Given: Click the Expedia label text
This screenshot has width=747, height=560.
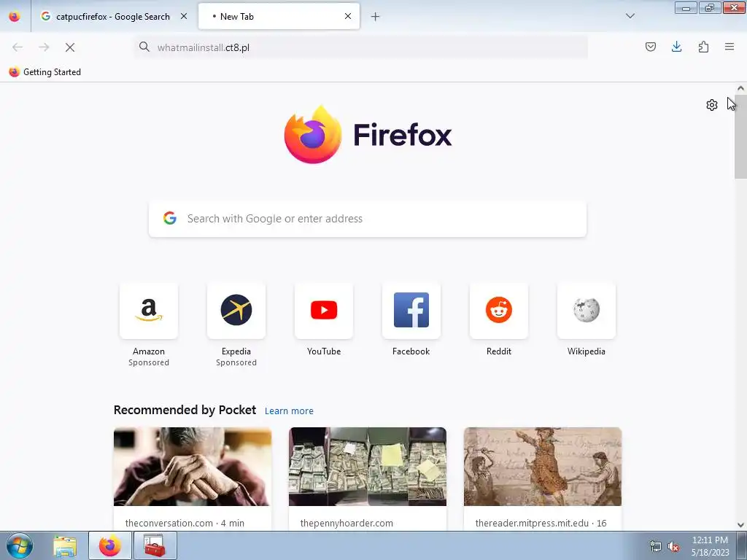Looking at the screenshot, I should click(236, 351).
